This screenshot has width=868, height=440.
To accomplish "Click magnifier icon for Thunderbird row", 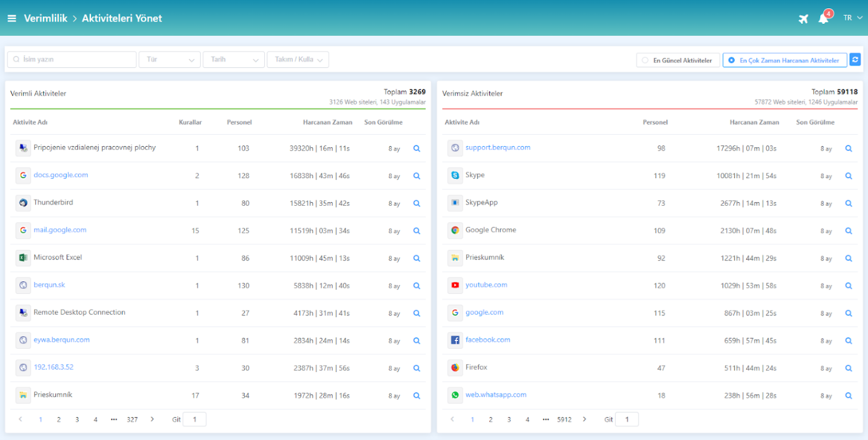I will 416,203.
